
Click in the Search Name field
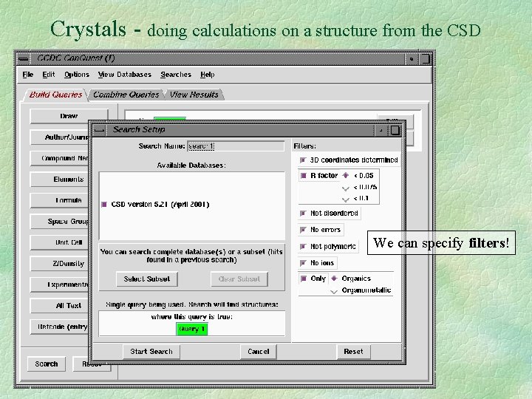click(236, 146)
